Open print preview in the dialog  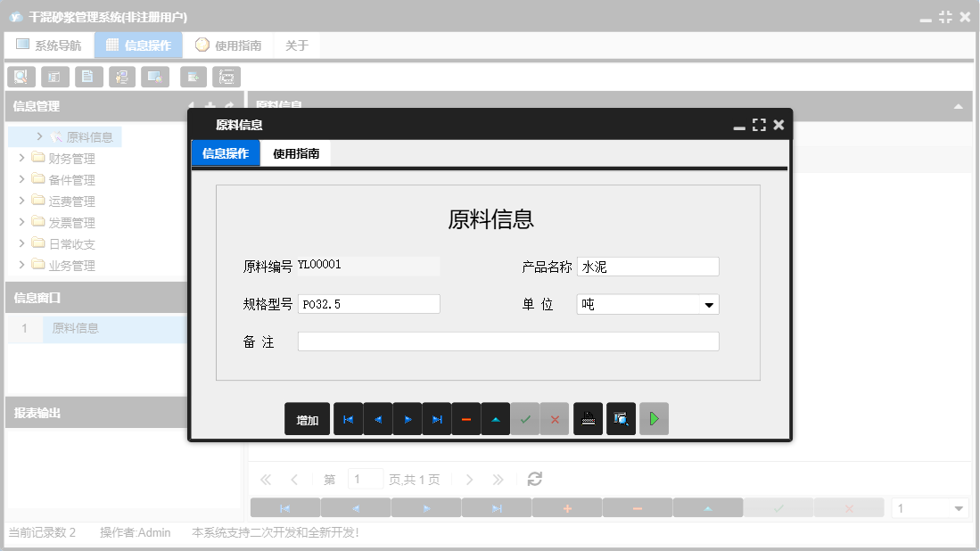621,418
